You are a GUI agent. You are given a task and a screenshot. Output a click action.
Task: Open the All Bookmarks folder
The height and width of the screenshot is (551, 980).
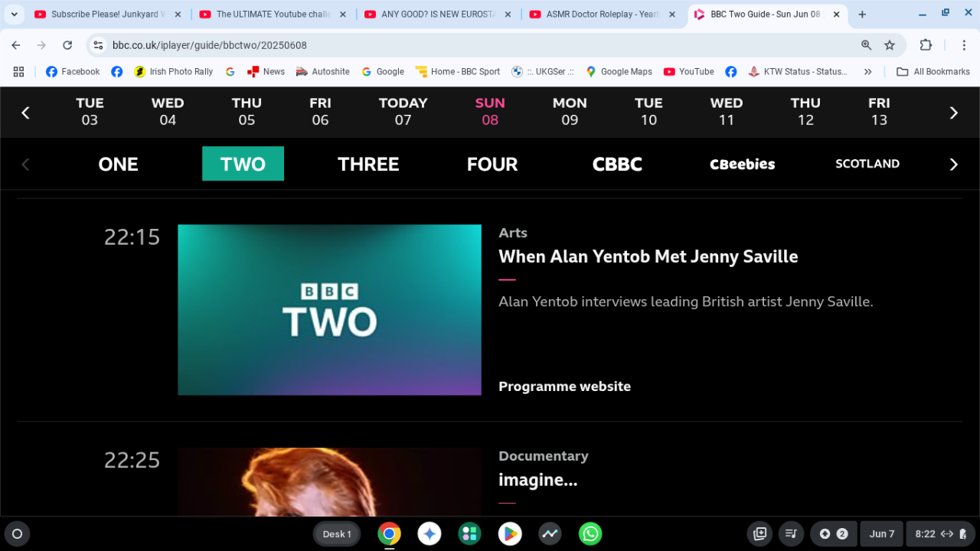(933, 71)
